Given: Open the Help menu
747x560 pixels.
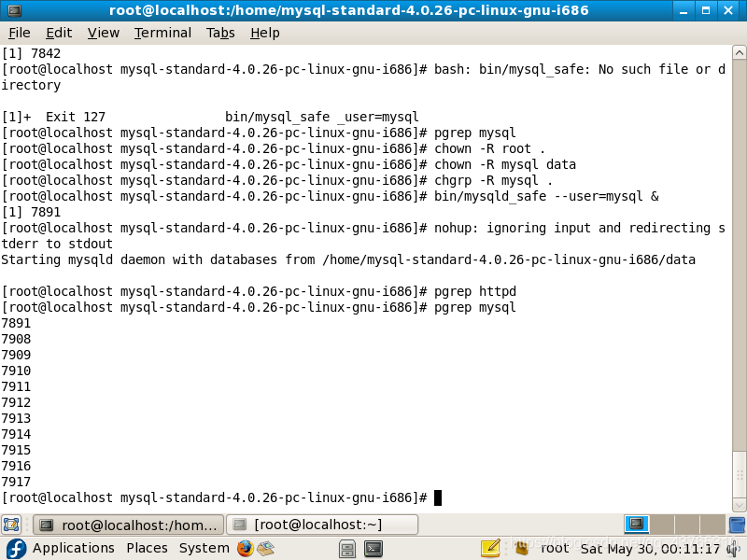Looking at the screenshot, I should pos(265,33).
